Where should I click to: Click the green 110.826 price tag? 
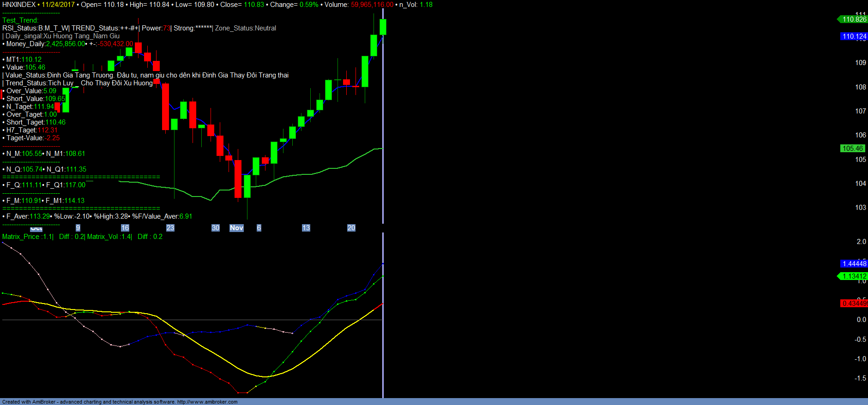[x=854, y=19]
